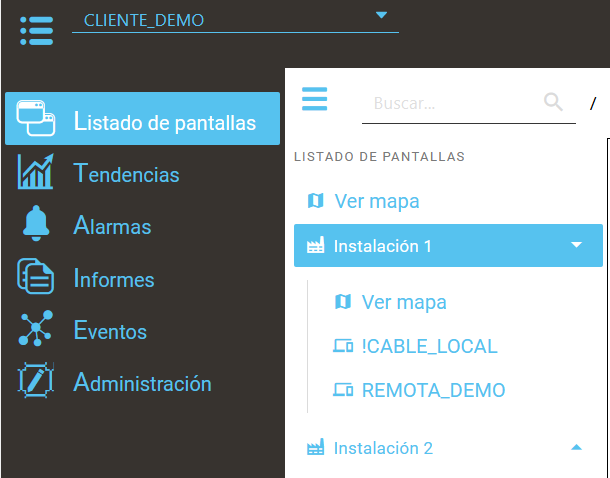Select the !CABLE_LOCAL screen item
This screenshot has width=610, height=478.
pos(429,346)
